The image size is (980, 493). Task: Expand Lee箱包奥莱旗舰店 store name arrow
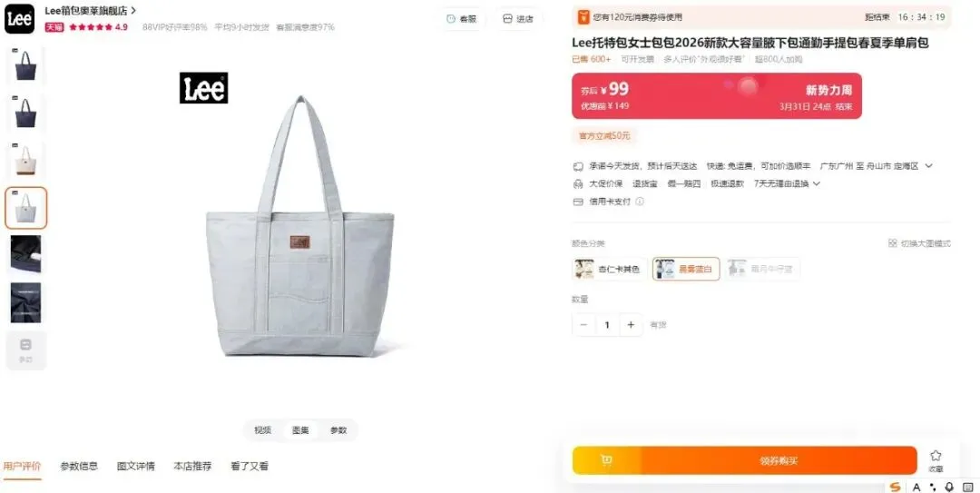click(x=133, y=11)
